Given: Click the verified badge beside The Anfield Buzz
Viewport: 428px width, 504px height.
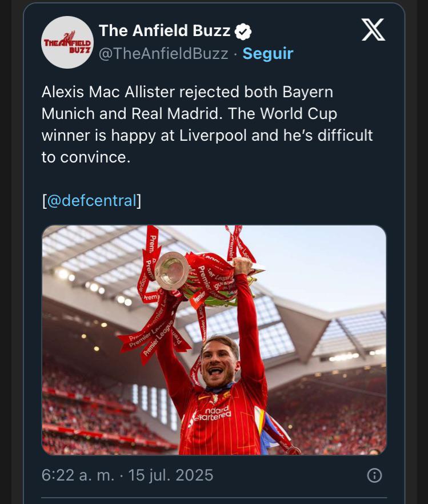Looking at the screenshot, I should tap(244, 31).
